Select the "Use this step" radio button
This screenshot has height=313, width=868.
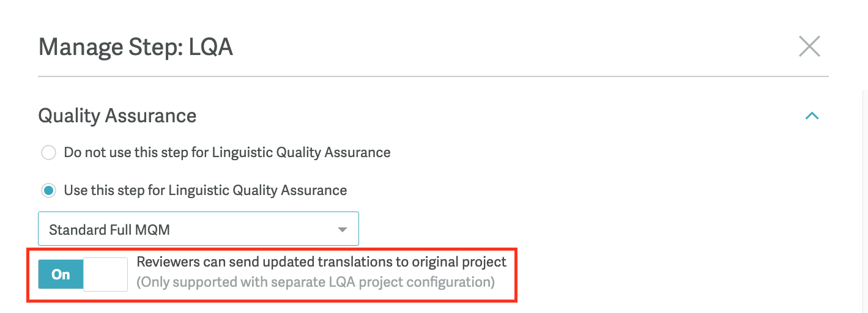[x=48, y=190]
